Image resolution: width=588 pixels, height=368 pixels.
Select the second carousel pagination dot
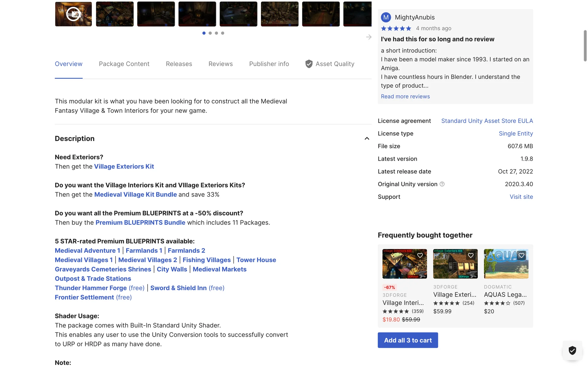tap(210, 33)
